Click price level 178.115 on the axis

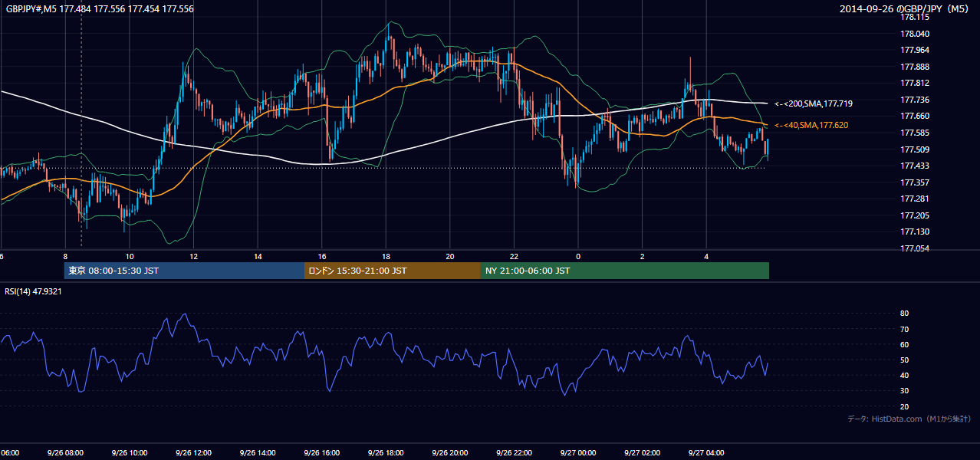pyautogui.click(x=915, y=17)
